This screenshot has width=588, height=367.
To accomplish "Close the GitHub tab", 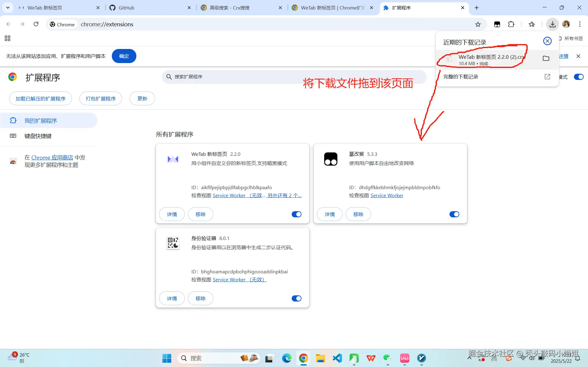I will [x=189, y=8].
